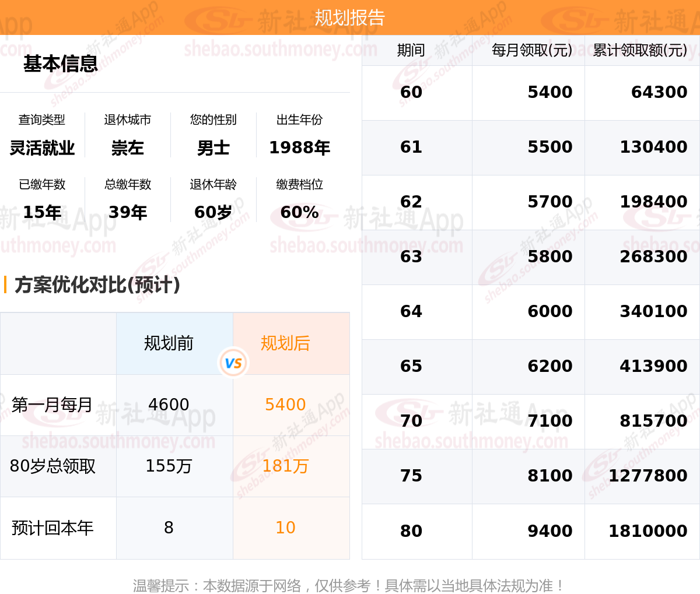Select the 规划后 column header
700x594 pixels.
pyautogui.click(x=285, y=343)
